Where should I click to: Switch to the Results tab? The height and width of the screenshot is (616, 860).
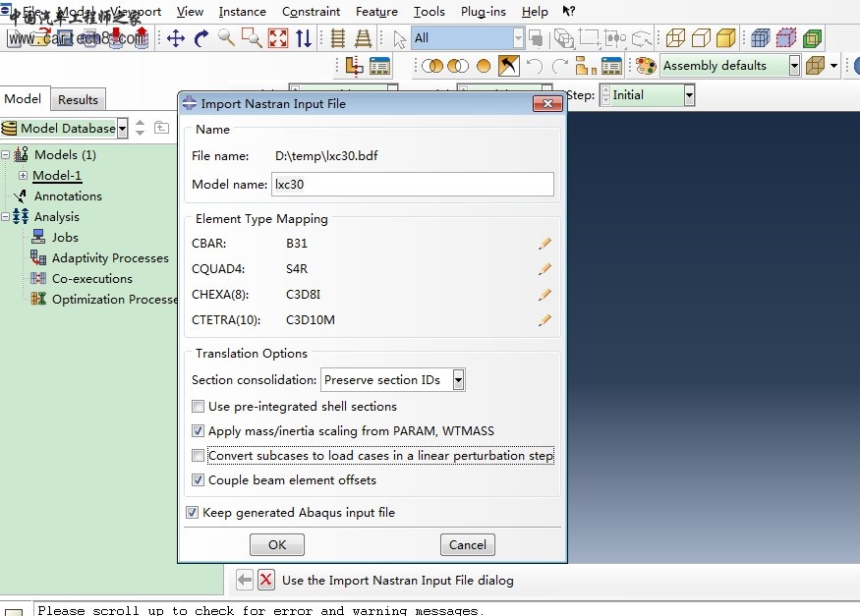pos(78,99)
